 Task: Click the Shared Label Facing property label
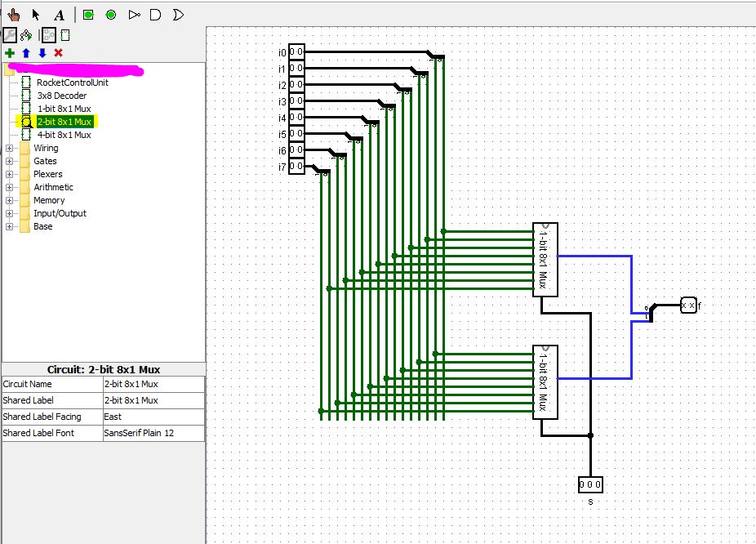tap(42, 417)
